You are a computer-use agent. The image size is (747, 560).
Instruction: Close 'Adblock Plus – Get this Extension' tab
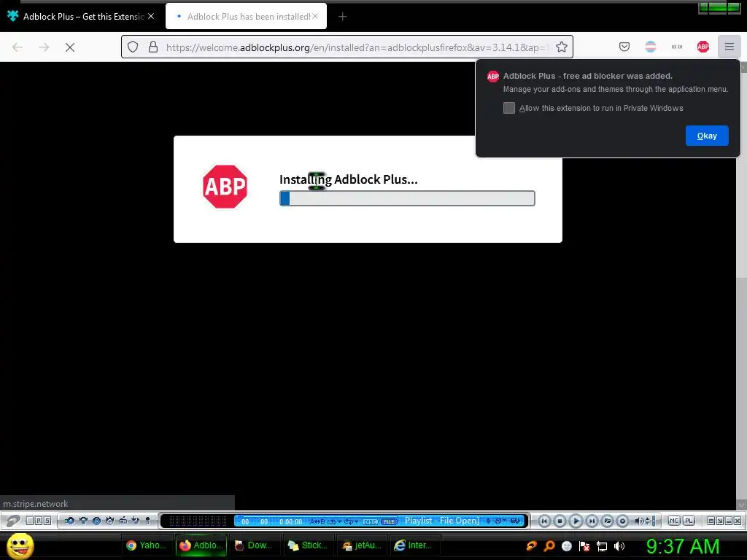pos(151,16)
